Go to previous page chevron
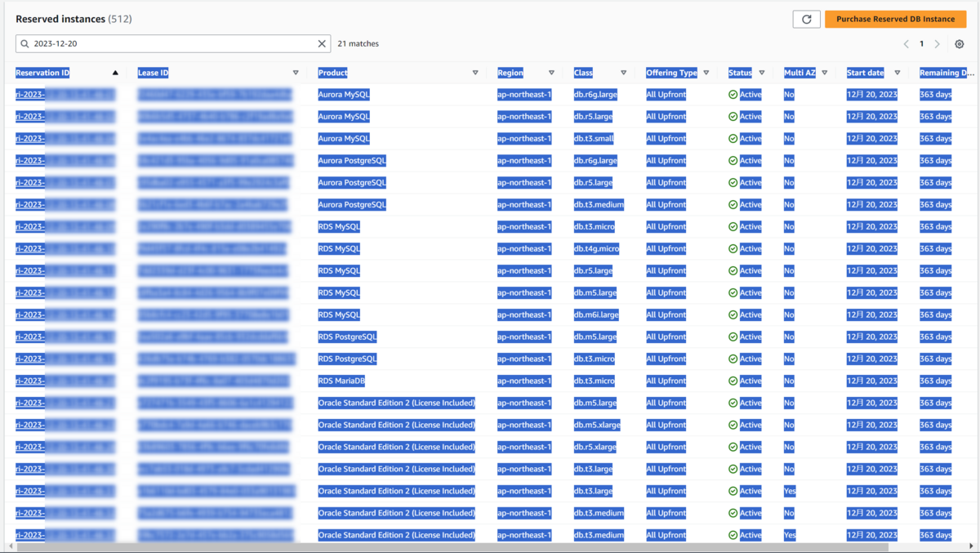The height and width of the screenshot is (553, 980). (906, 44)
